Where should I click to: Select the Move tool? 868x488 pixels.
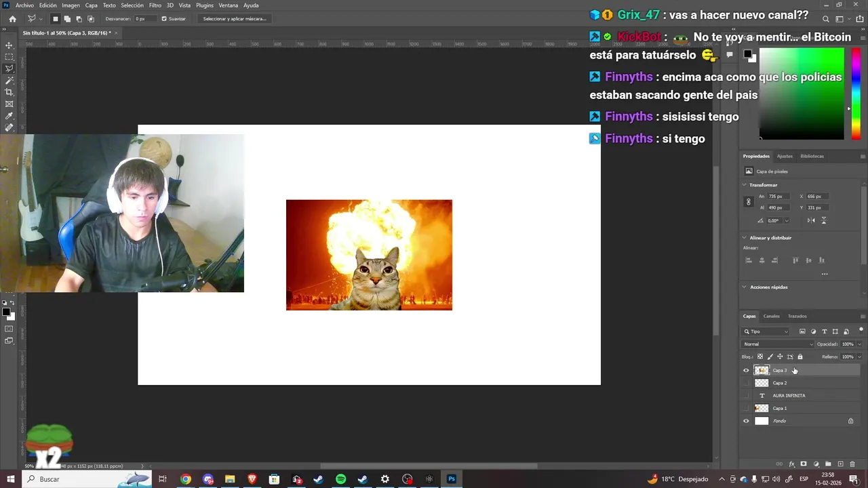[9, 45]
